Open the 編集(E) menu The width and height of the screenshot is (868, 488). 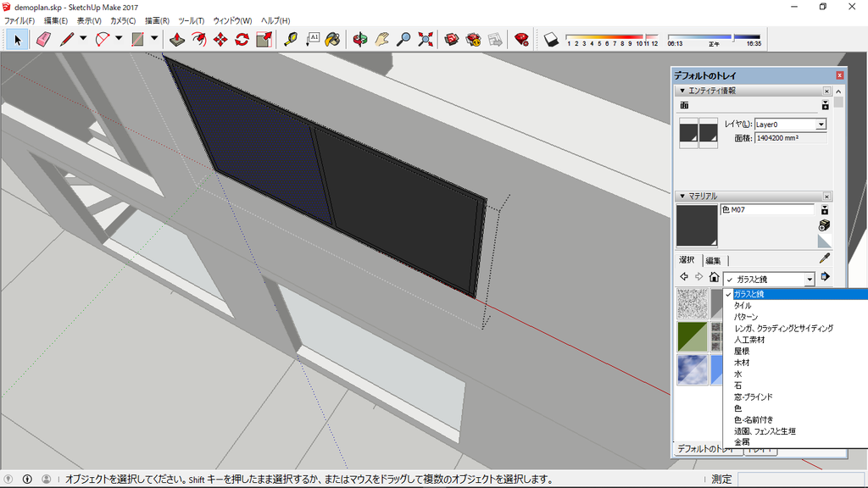(x=55, y=20)
